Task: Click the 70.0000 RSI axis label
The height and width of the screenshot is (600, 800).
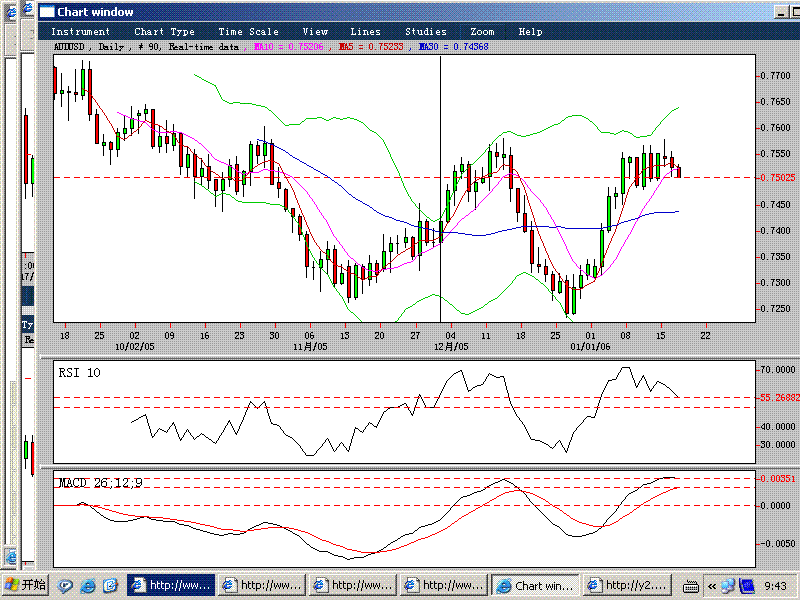Action: point(778,369)
